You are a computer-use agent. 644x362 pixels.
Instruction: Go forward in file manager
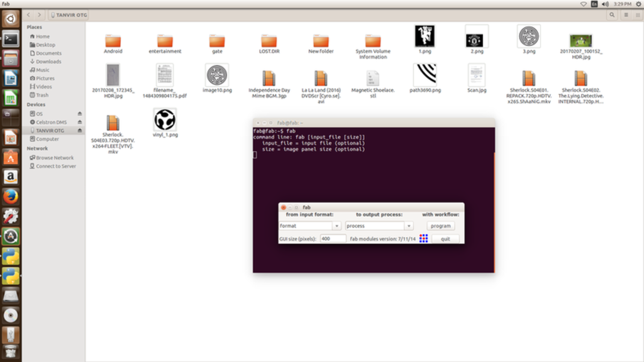pos(39,15)
